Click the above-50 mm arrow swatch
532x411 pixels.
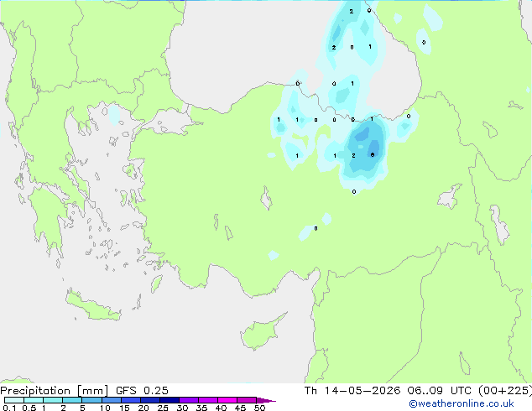(266, 400)
